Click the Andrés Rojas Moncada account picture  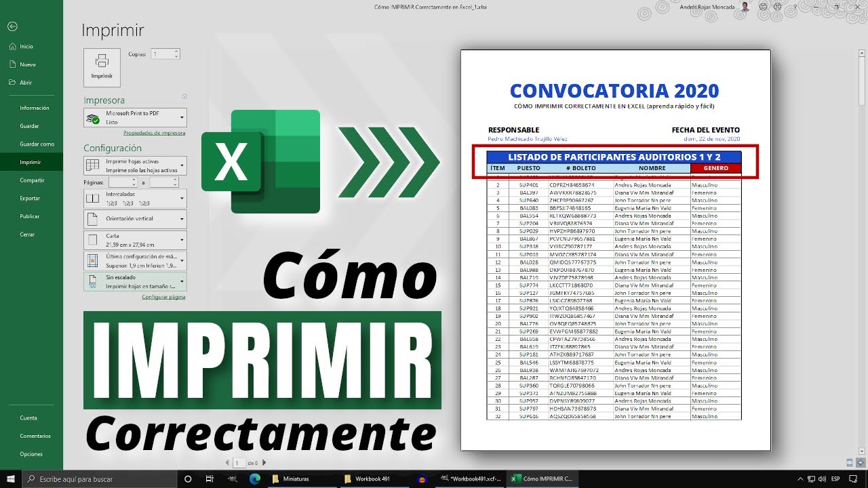pyautogui.click(x=745, y=7)
